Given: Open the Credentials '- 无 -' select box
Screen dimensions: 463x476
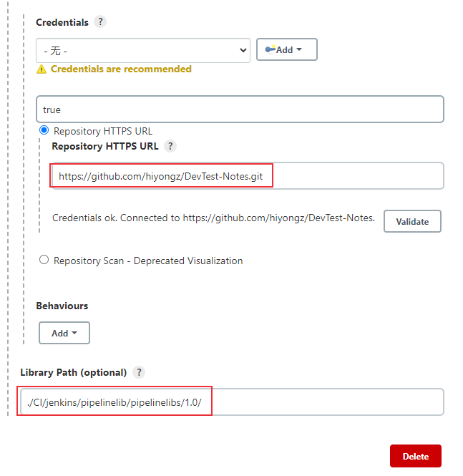Looking at the screenshot, I should click(x=143, y=50).
